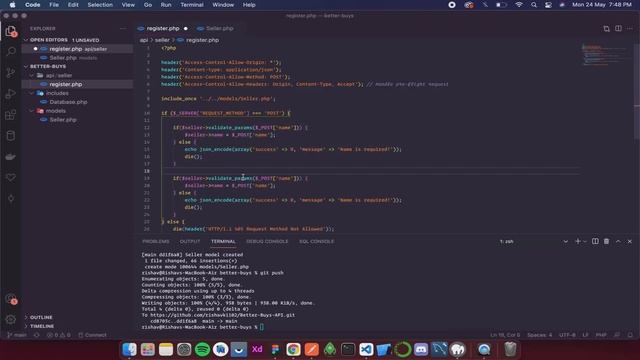Open the Manage gear in activity bar
The image size is (640, 360).
point(11,319)
